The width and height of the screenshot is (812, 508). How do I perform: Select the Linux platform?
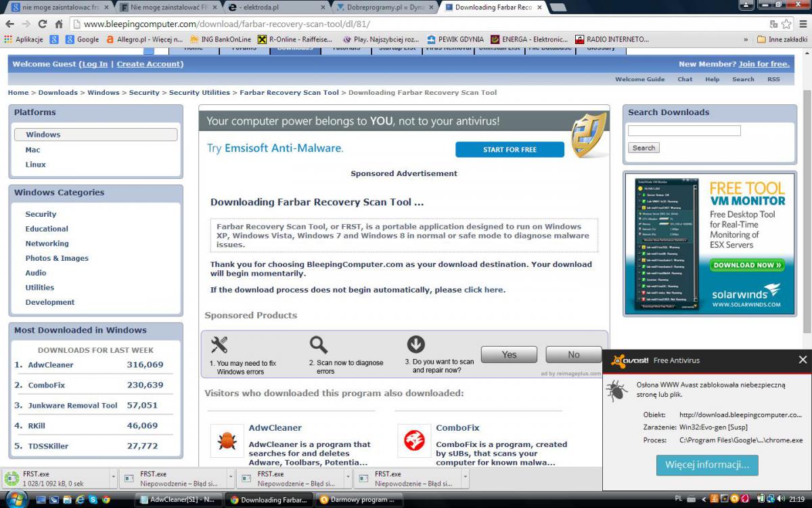[x=35, y=165]
